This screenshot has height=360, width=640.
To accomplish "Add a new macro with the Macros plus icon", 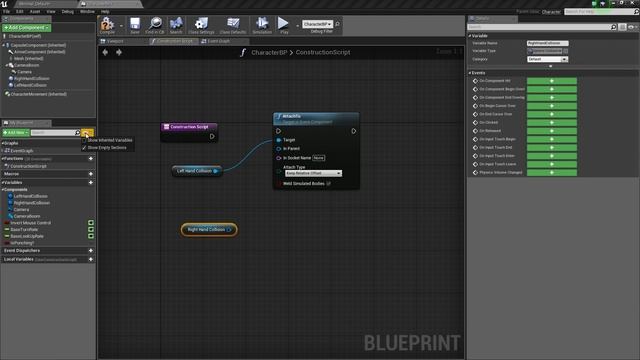I will 91,174.
